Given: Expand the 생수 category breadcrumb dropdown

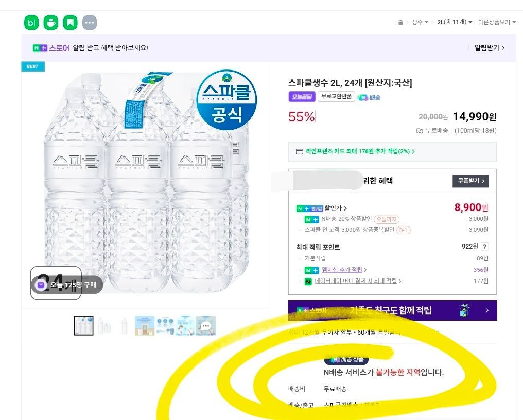Looking at the screenshot, I should 420,22.
